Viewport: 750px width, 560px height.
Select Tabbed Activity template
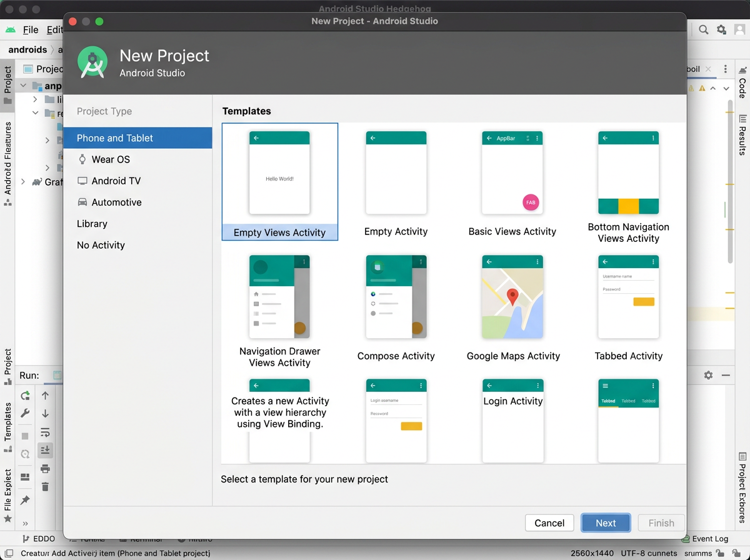tap(629, 307)
